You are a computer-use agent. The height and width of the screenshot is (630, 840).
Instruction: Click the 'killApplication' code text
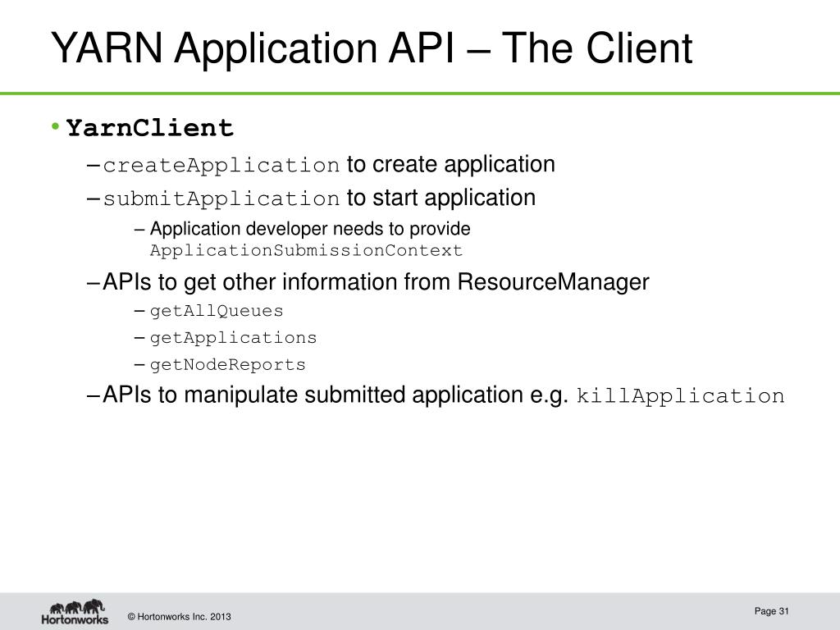680,396
